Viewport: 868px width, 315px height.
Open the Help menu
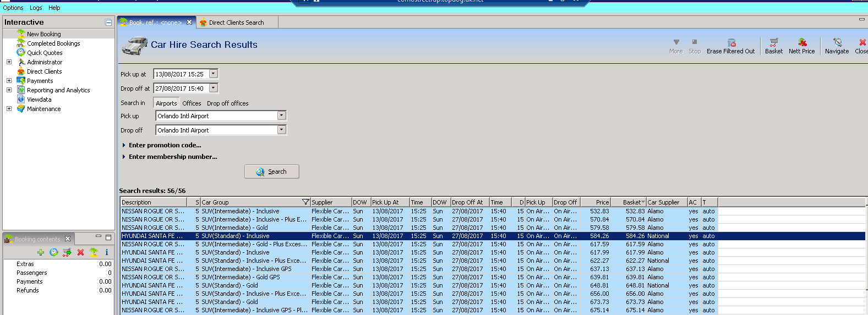coord(54,8)
